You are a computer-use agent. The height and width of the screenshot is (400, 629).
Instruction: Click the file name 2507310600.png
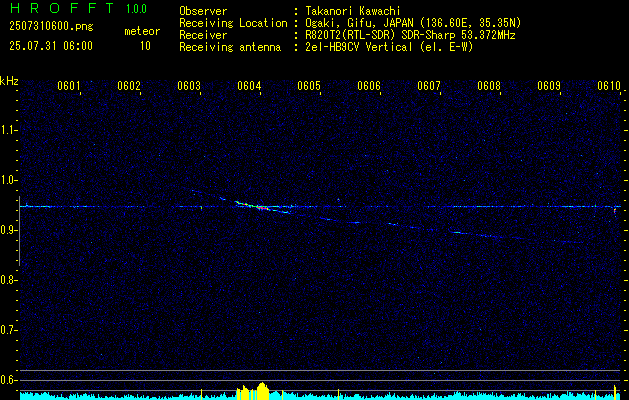tap(51, 27)
